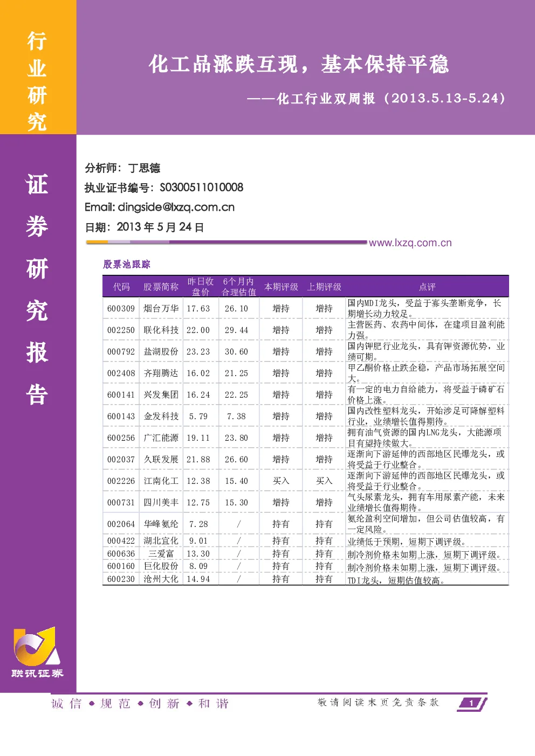Image resolution: width=535 pixels, height=756 pixels.
Task: Click closing price 5.79
Action: tap(198, 416)
